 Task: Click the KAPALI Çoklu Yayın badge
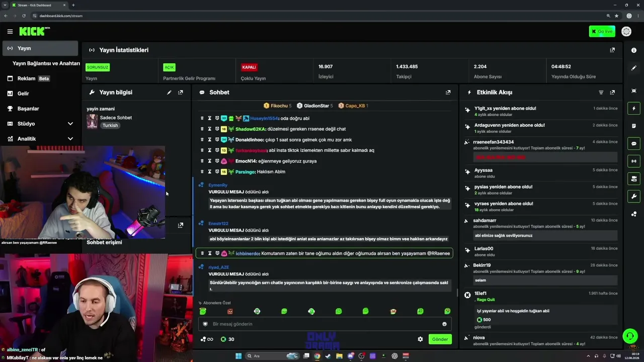[249, 67]
